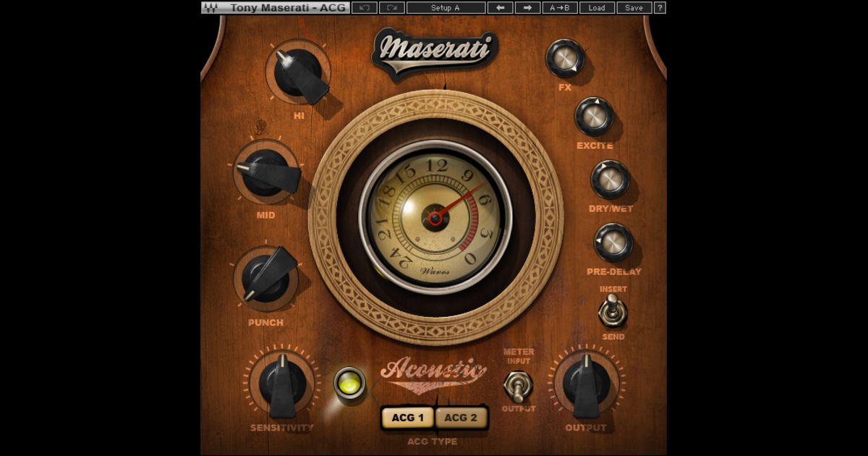Image resolution: width=868 pixels, height=456 pixels.
Task: Flip the Insert/Send toggle switch
Action: (x=613, y=311)
